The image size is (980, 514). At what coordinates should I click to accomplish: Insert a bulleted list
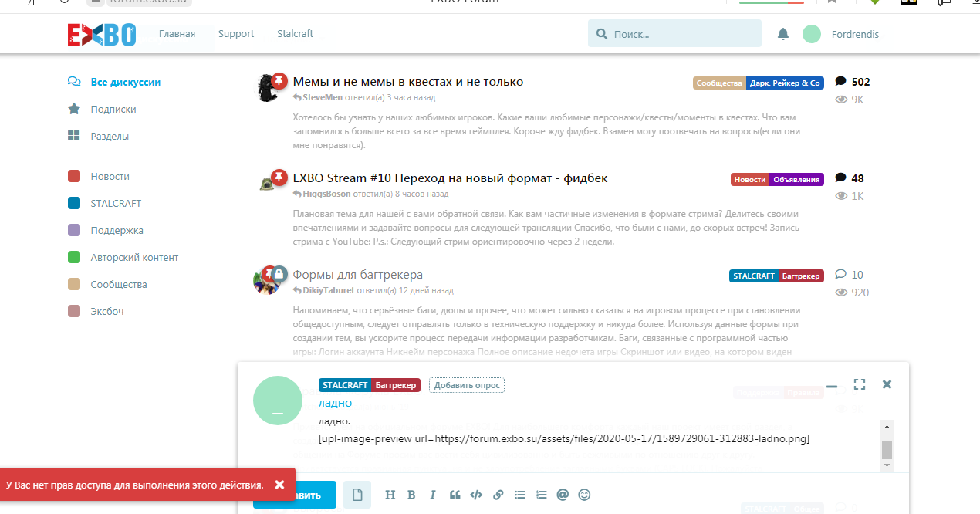click(519, 495)
